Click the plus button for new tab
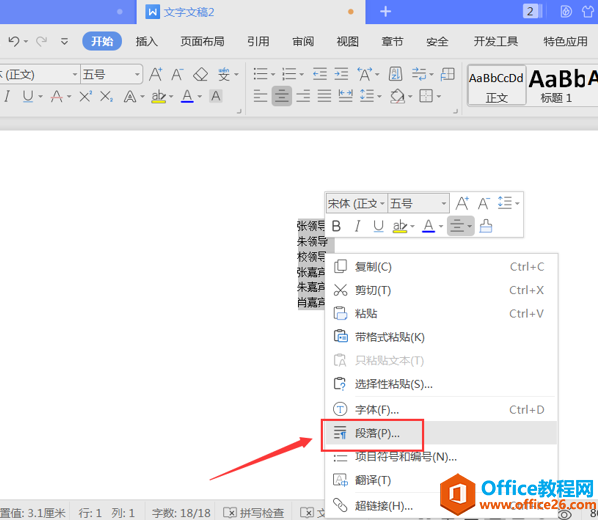Viewport: 603px width, 522px height. [385, 12]
